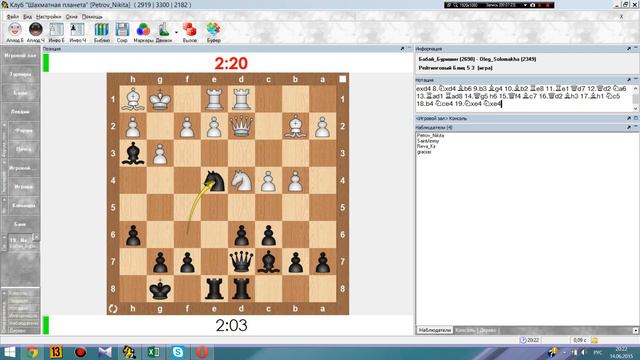The width and height of the screenshot is (640, 360).
Task: Select observer 'Petrov_Nikita' in list
Action: (x=430, y=135)
